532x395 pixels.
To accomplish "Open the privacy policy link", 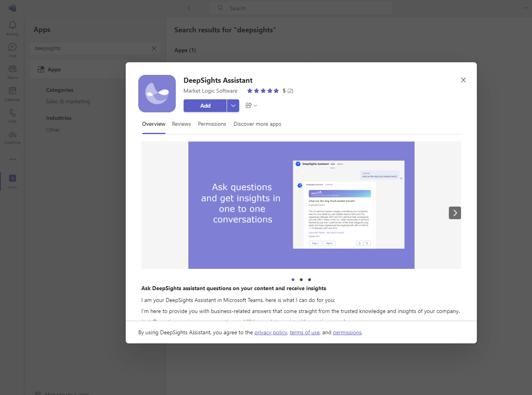I will point(271,332).
